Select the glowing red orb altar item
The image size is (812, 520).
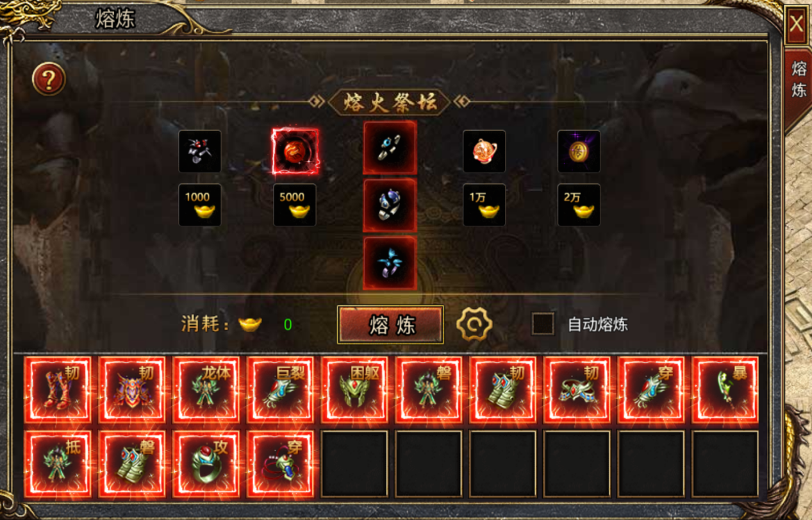pyautogui.click(x=295, y=151)
